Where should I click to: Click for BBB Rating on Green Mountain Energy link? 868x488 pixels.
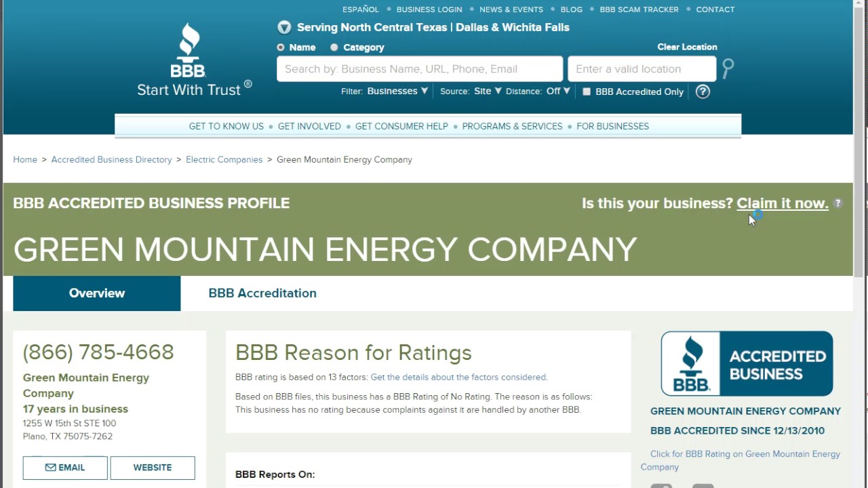click(741, 460)
